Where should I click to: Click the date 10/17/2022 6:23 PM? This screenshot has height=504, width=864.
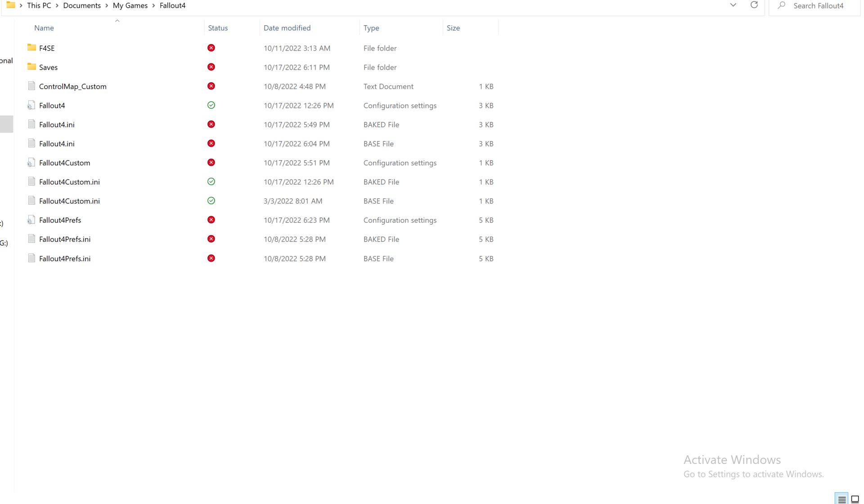(x=297, y=220)
